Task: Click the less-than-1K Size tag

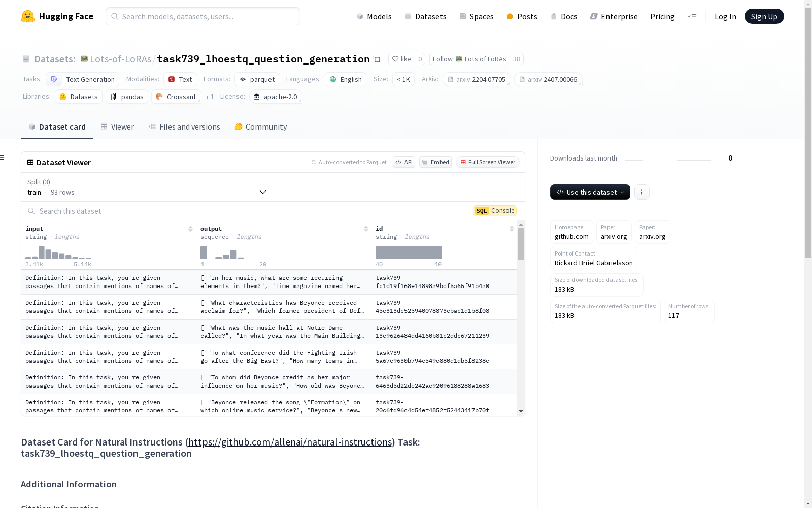Action: point(403,79)
